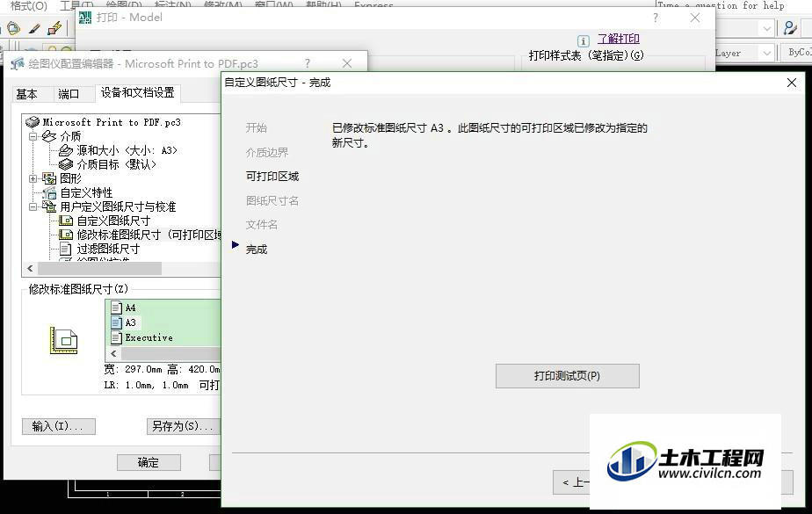Select the 修改标准图纸尺寸 tree item
This screenshot has height=514, width=812.
click(x=149, y=235)
